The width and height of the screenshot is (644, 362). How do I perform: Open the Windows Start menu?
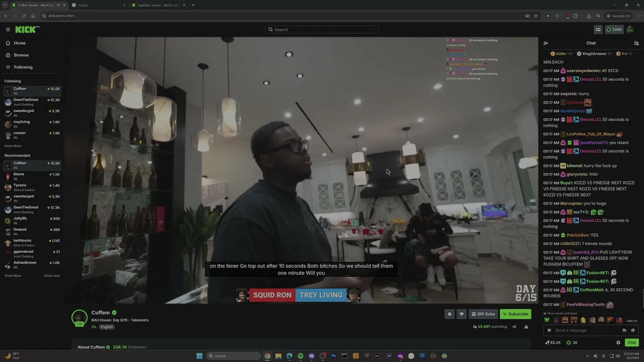coord(200,356)
